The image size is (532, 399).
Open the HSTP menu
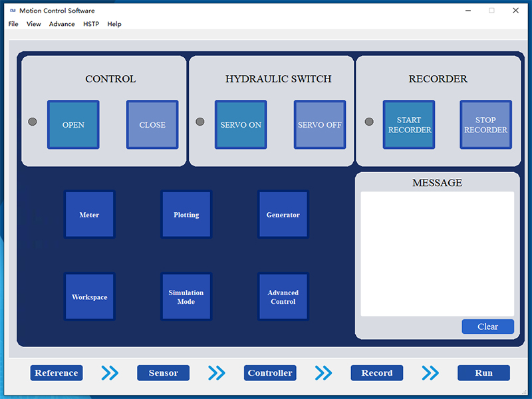[91, 24]
